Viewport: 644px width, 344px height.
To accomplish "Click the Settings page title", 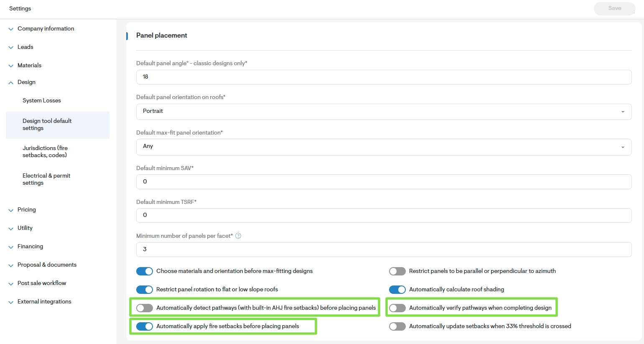I will 20,8.
